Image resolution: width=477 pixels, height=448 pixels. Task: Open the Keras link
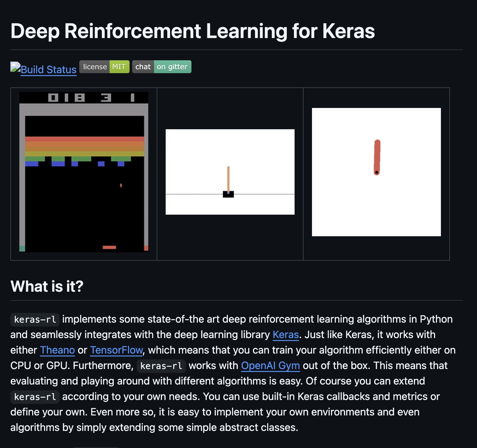[285, 335]
